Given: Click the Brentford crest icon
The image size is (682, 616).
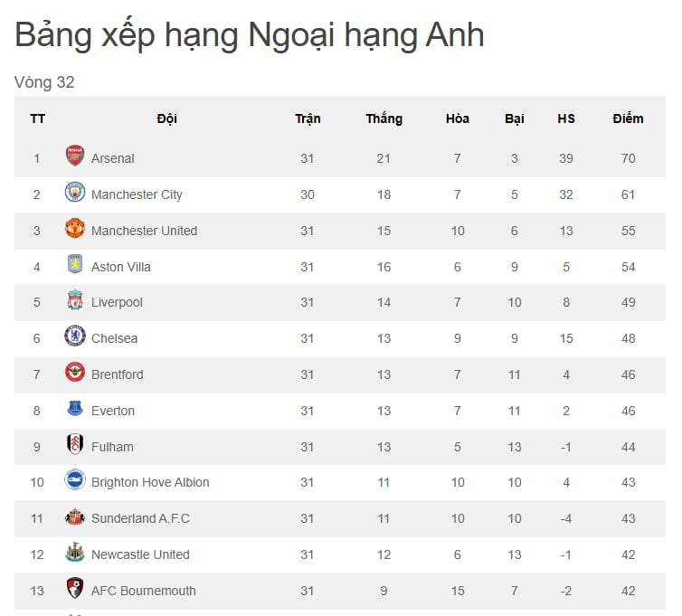Looking at the screenshot, I should pos(75,373).
